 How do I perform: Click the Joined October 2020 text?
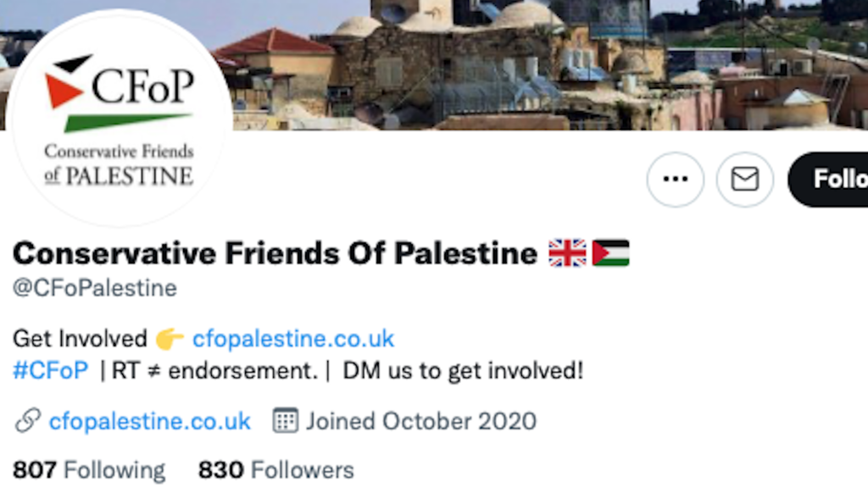tap(420, 421)
